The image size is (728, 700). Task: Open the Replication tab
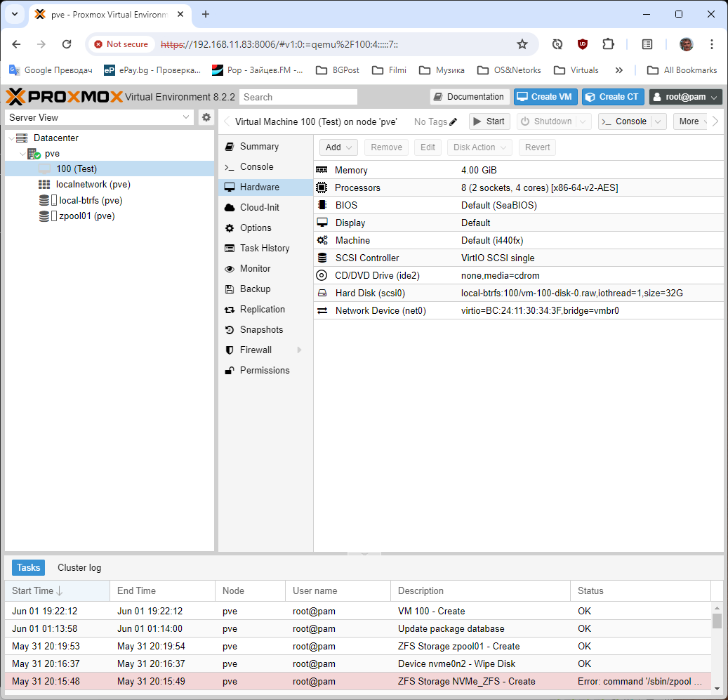click(265, 310)
